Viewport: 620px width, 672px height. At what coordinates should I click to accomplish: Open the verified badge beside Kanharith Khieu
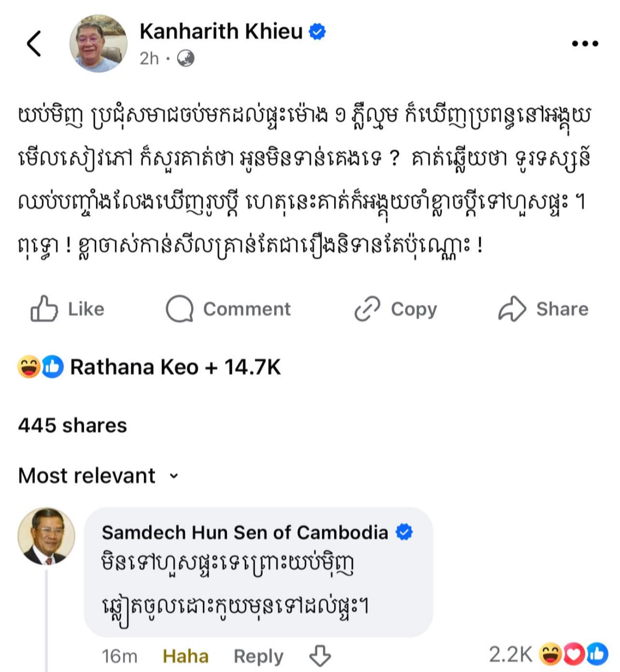(x=317, y=32)
